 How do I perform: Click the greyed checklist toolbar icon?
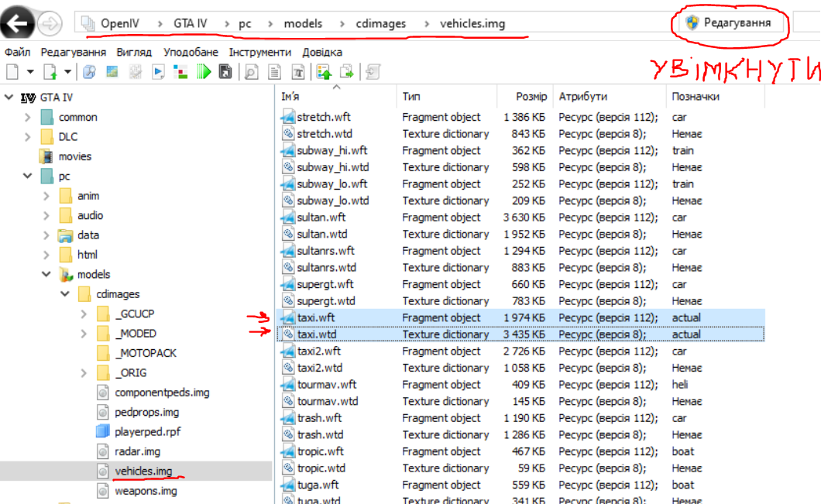pos(135,72)
